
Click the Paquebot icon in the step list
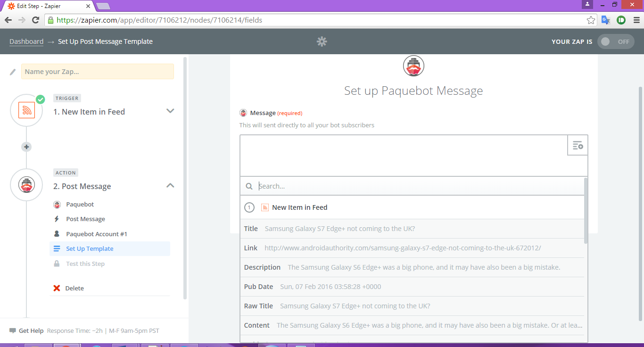tap(57, 204)
